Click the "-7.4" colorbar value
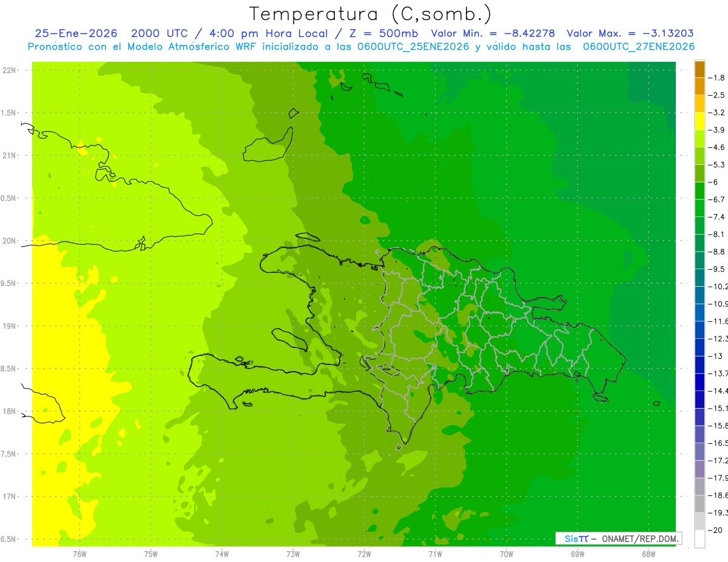This screenshot has width=728, height=562. coord(718,216)
